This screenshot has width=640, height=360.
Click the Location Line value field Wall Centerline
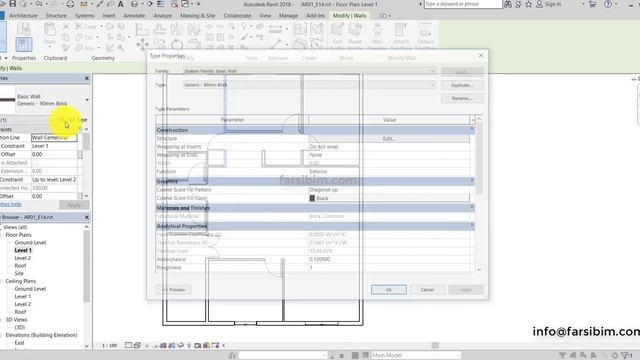click(x=54, y=138)
